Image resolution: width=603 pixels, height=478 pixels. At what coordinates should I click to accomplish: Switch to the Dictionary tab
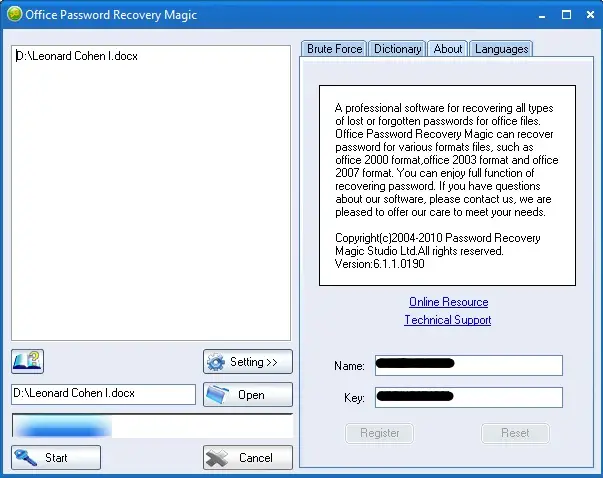[397, 49]
